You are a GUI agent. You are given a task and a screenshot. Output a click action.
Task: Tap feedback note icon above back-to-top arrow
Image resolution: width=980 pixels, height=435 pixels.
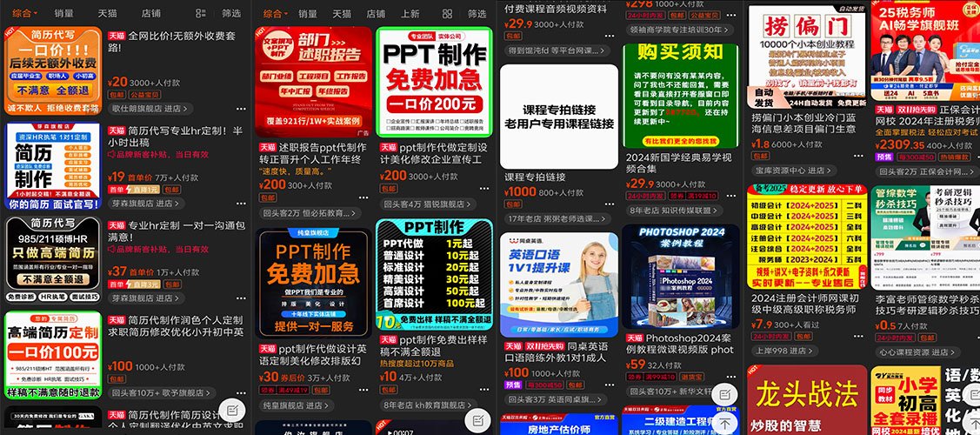(725, 394)
